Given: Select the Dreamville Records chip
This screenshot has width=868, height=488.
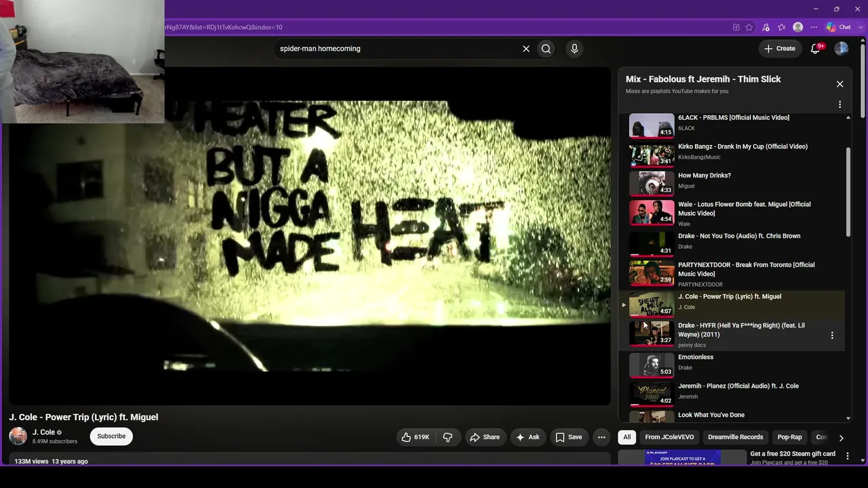Looking at the screenshot, I should point(735,437).
